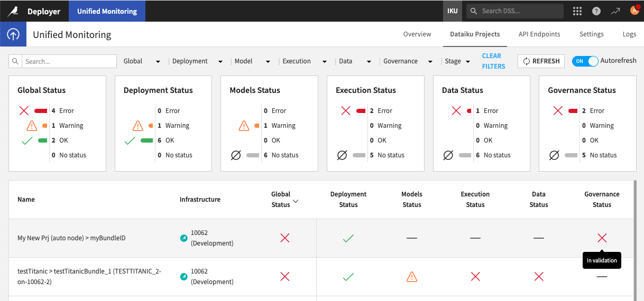Turn off the Autorefresh switch
The width and height of the screenshot is (644, 301).
pyautogui.click(x=585, y=61)
